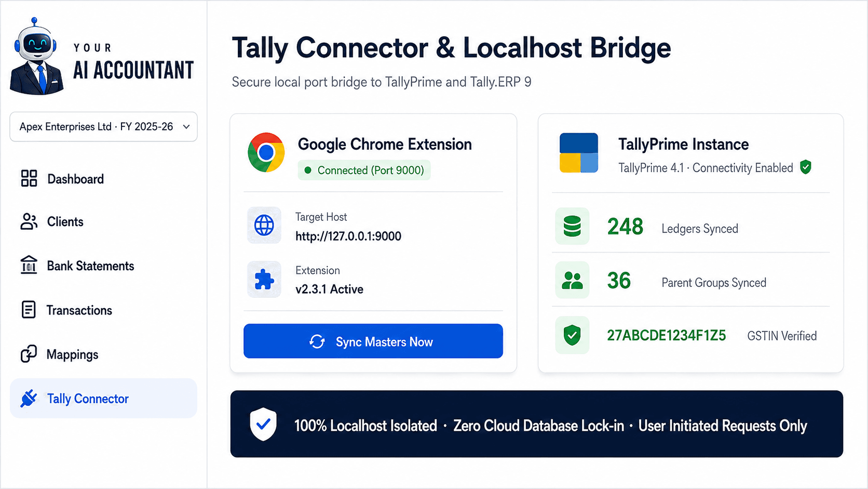
Task: Click the green shield beside Connectivity Enabled
Action: 806,167
